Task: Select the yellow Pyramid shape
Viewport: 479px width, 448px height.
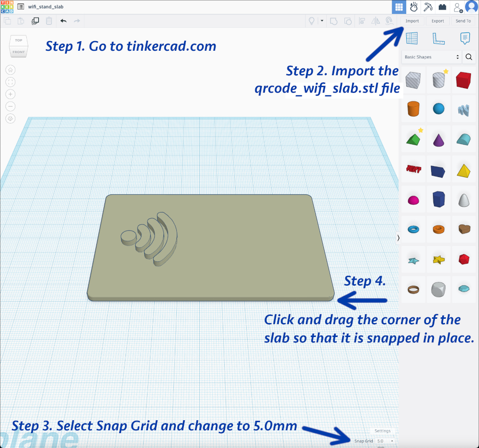Action: (x=464, y=170)
